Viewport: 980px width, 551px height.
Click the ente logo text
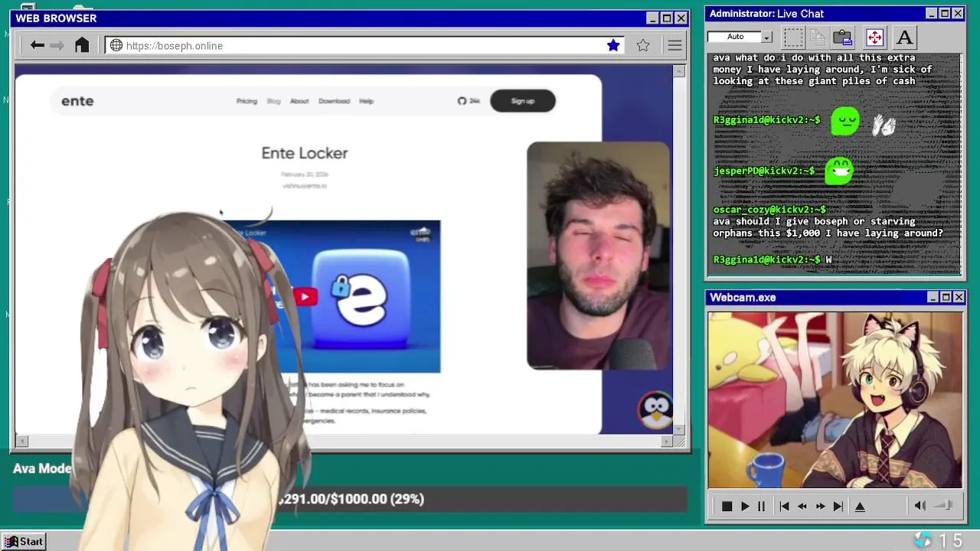[x=77, y=101]
